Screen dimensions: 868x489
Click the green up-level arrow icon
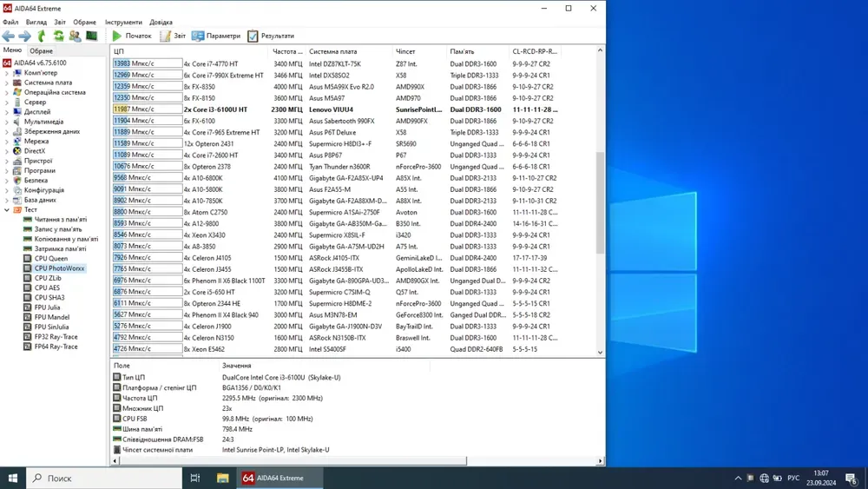41,36
